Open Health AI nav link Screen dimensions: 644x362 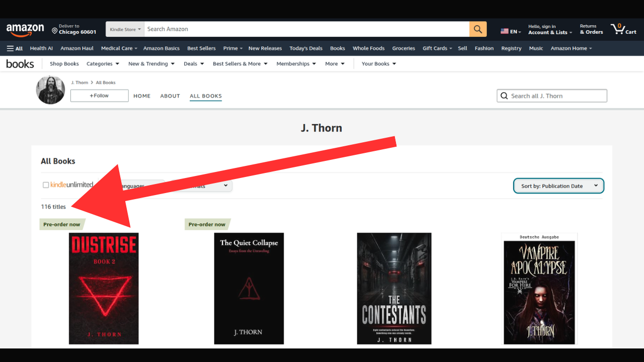click(x=41, y=48)
